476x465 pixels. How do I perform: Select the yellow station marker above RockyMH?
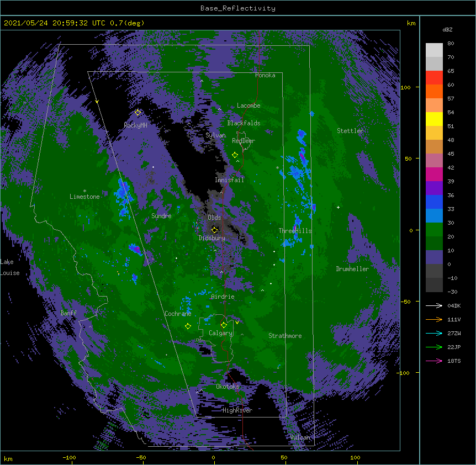pos(138,112)
